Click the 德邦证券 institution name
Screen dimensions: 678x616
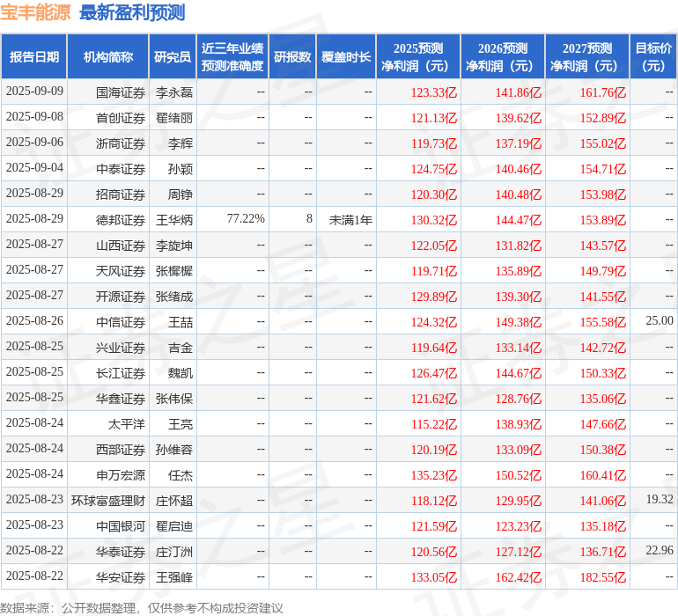(x=120, y=219)
